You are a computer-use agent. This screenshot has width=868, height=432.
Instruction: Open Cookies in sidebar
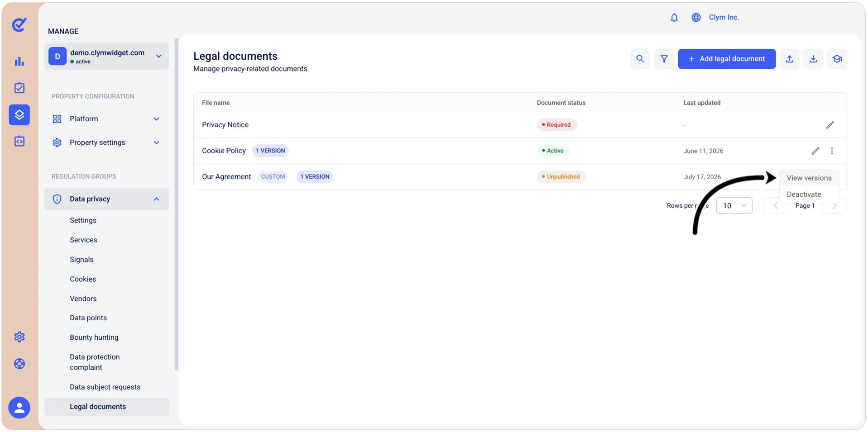click(x=83, y=279)
